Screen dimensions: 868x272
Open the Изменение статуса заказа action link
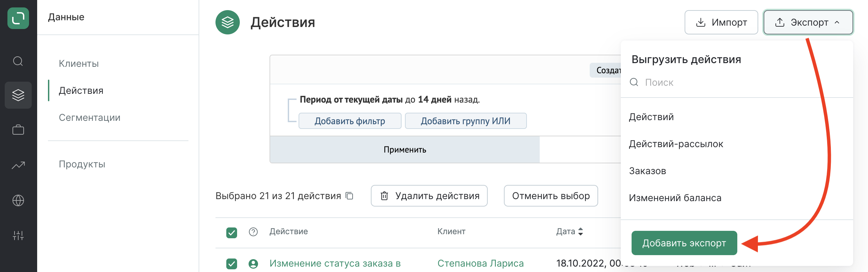335,264
